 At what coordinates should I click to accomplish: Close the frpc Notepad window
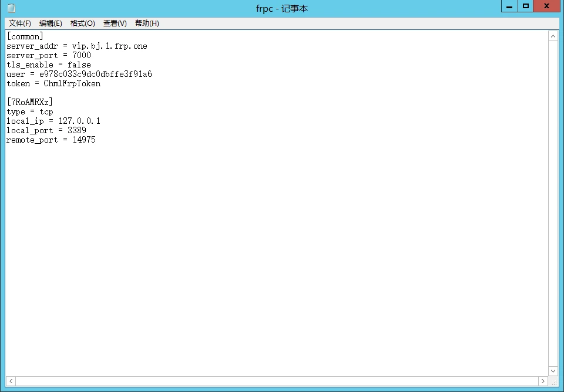(547, 6)
